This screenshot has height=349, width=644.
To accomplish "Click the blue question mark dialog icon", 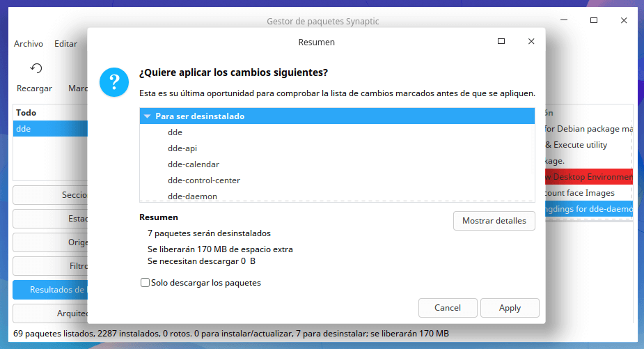I will pyautogui.click(x=114, y=82).
